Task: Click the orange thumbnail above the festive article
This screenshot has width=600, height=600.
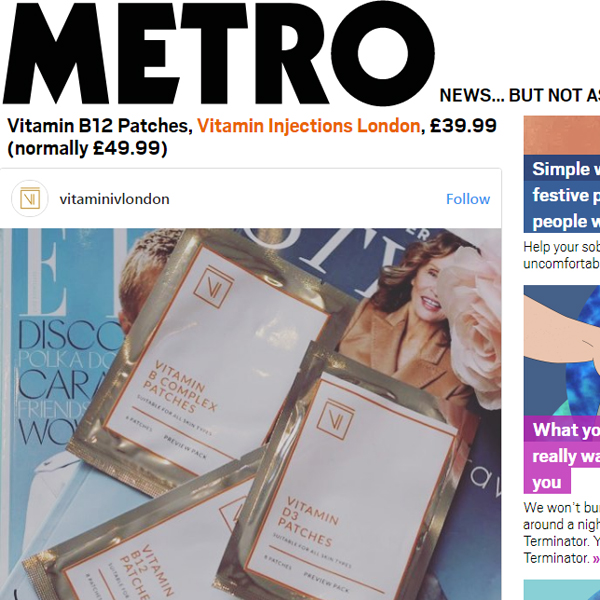Action: coord(562,135)
